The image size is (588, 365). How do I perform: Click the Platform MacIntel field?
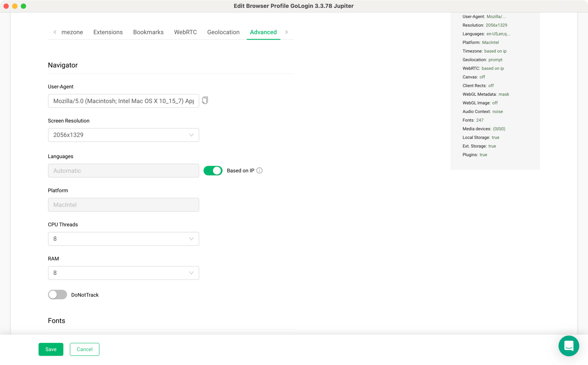(123, 205)
